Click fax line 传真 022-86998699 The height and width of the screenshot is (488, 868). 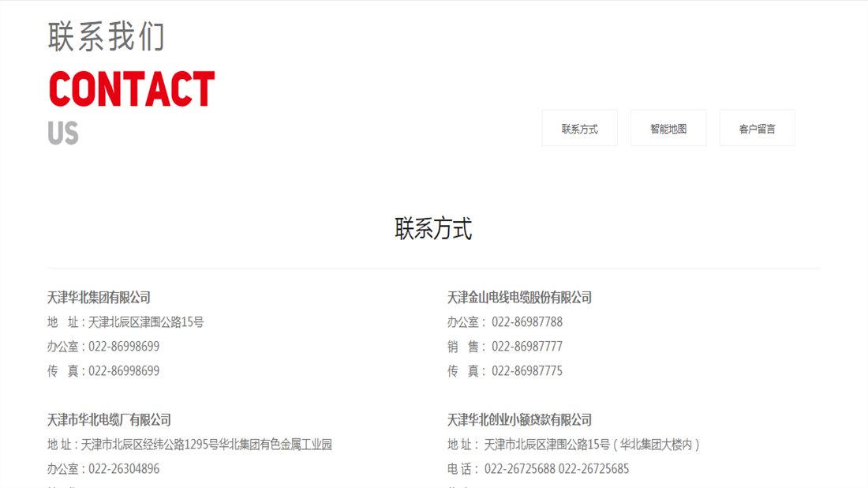click(103, 370)
